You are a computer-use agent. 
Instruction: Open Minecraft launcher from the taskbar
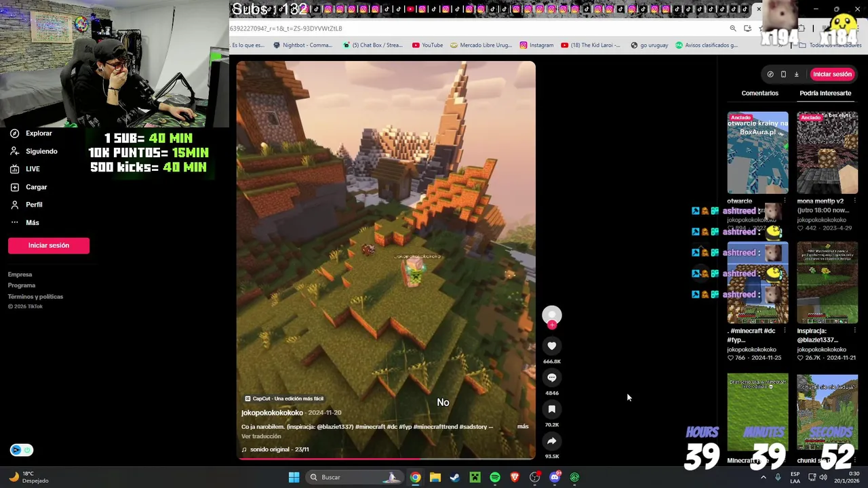[475, 477]
